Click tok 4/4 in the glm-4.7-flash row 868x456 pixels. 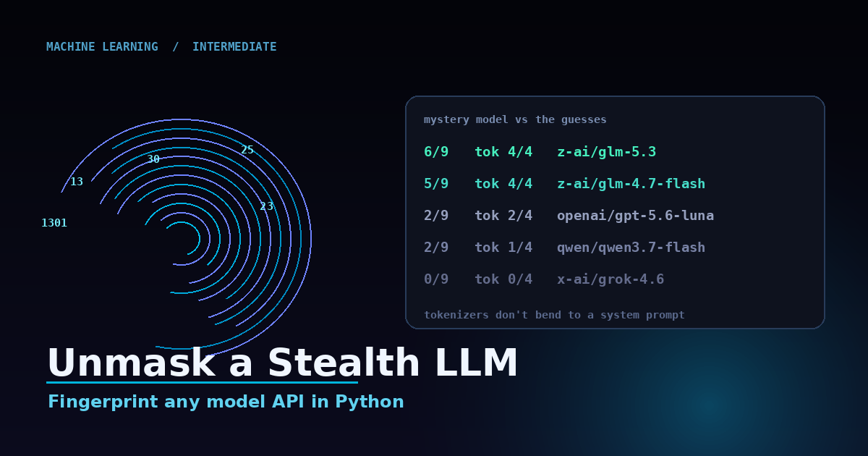tap(503, 184)
